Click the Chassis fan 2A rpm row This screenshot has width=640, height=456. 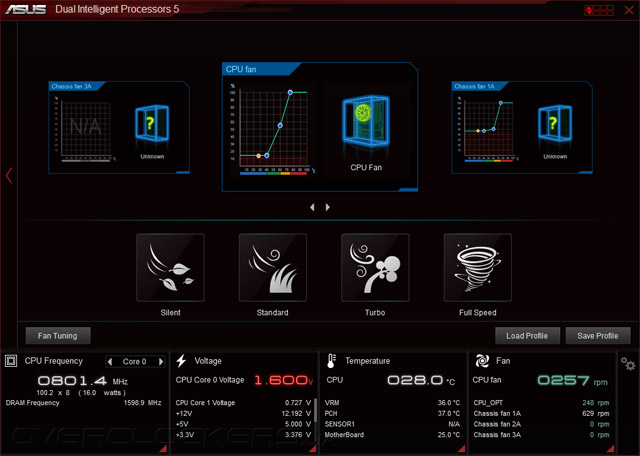(x=541, y=424)
